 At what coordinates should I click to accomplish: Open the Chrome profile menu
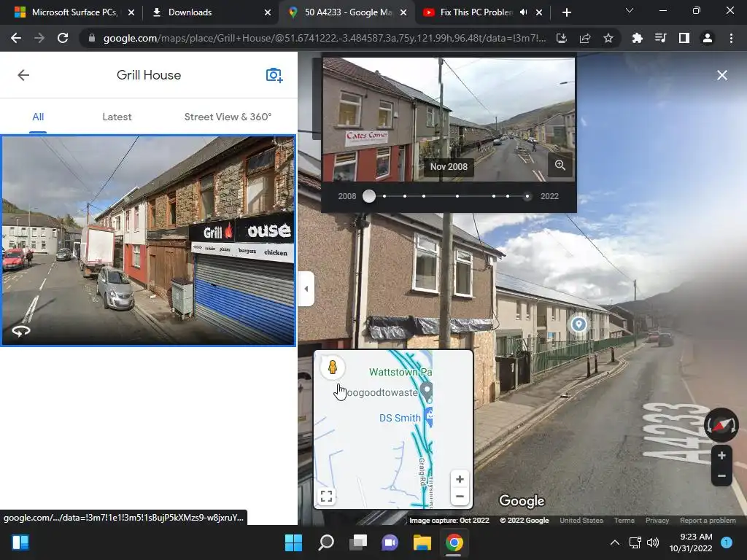coord(708,38)
